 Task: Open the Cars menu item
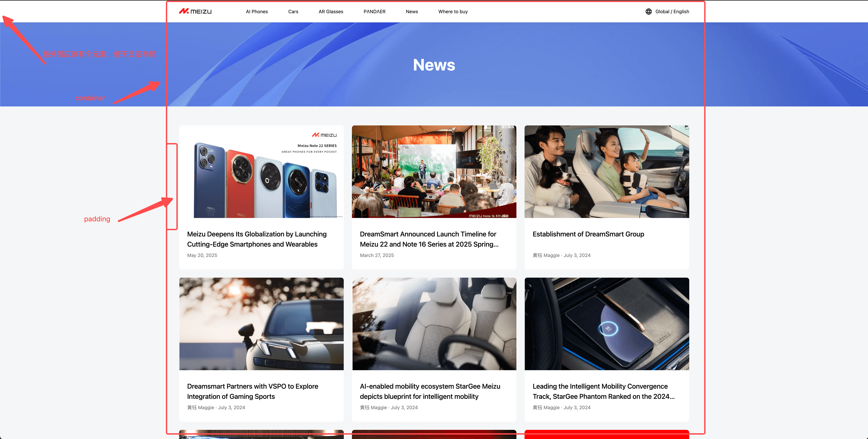pyautogui.click(x=293, y=12)
